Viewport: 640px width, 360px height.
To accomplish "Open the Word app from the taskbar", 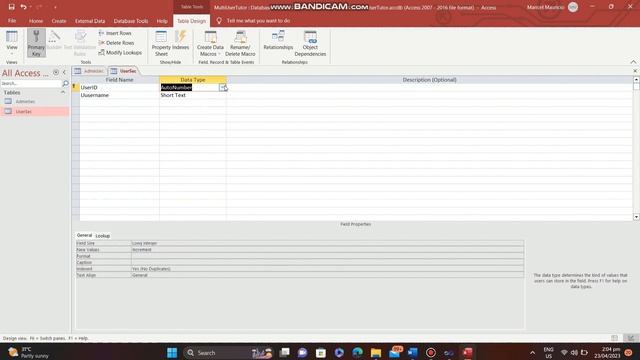I will point(413,353).
